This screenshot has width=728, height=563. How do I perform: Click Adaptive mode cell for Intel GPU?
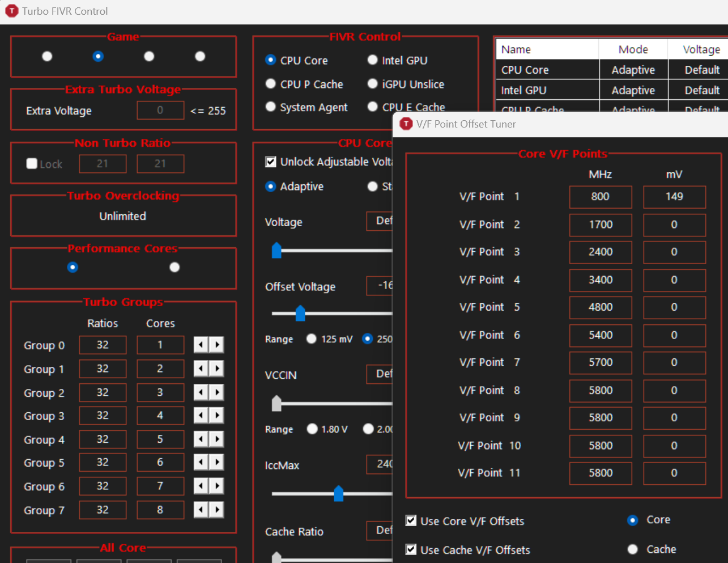tap(633, 90)
